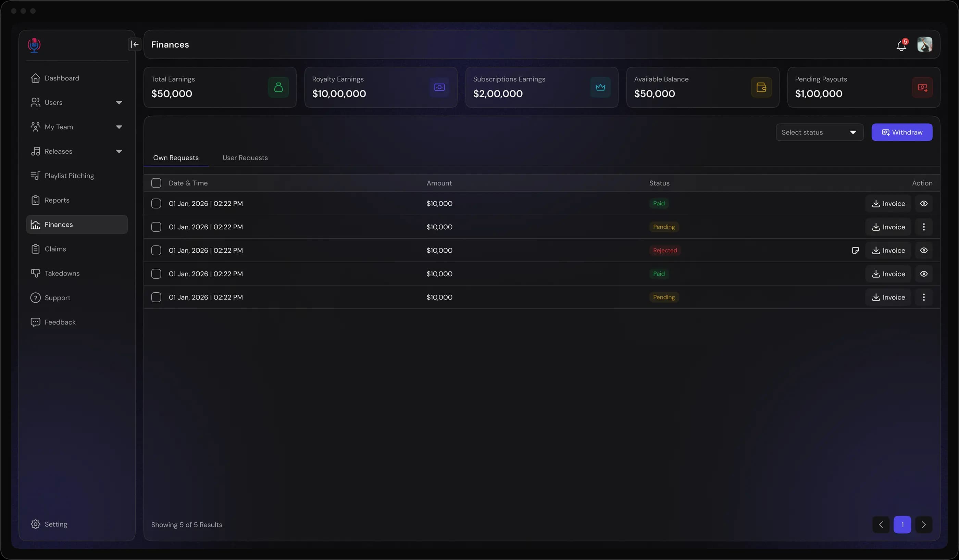Switch to User Requests tab
The height and width of the screenshot is (560, 959).
pyautogui.click(x=245, y=158)
